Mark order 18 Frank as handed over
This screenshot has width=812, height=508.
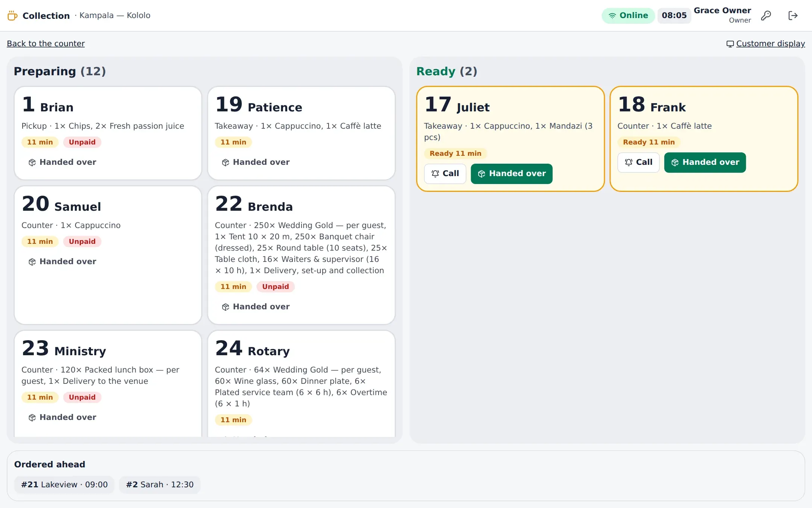point(705,162)
